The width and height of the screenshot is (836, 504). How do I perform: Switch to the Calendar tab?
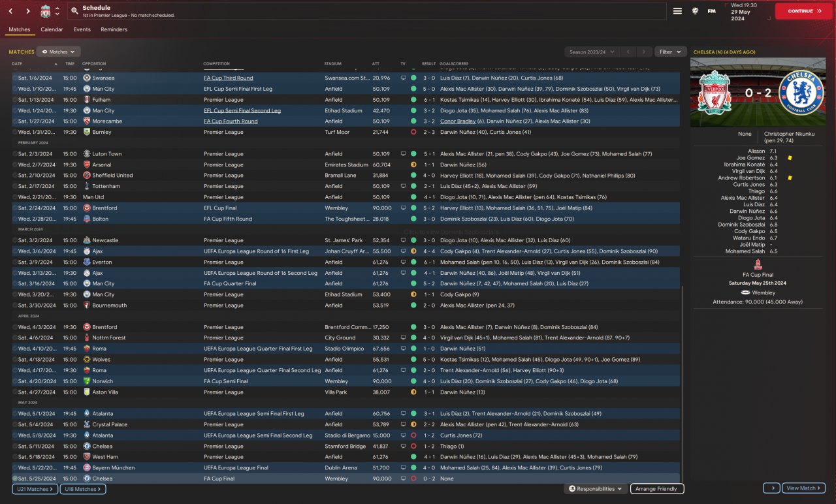point(52,29)
